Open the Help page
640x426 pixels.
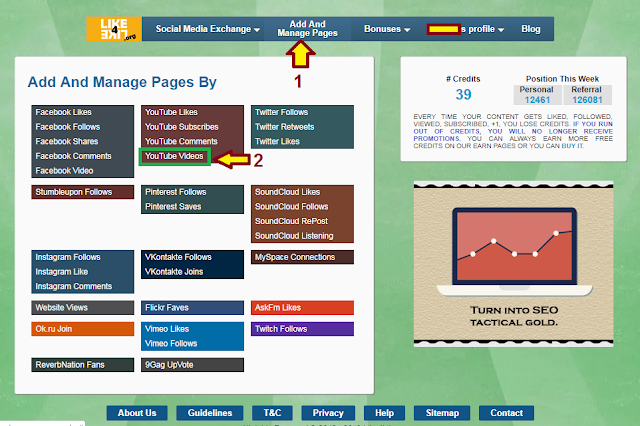[x=384, y=413]
